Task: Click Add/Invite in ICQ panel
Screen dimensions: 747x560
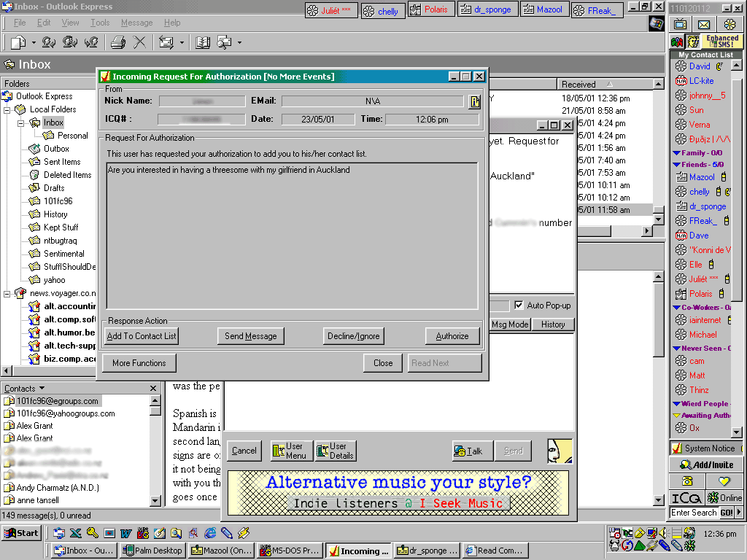Action: click(706, 464)
